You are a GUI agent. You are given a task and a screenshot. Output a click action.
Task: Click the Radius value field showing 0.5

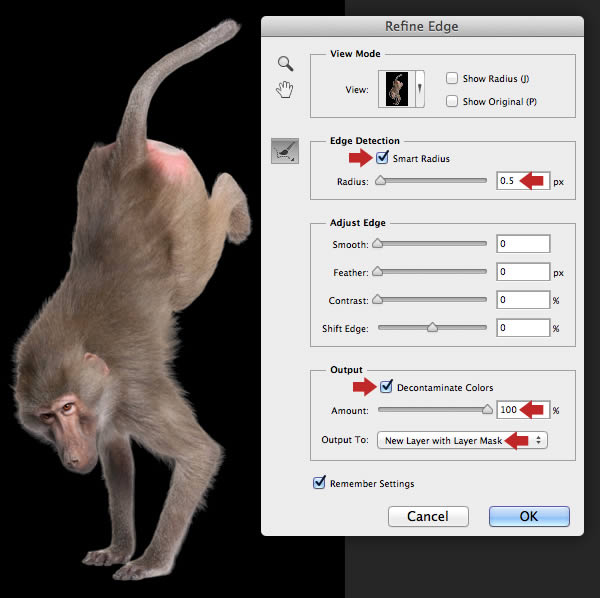click(523, 181)
